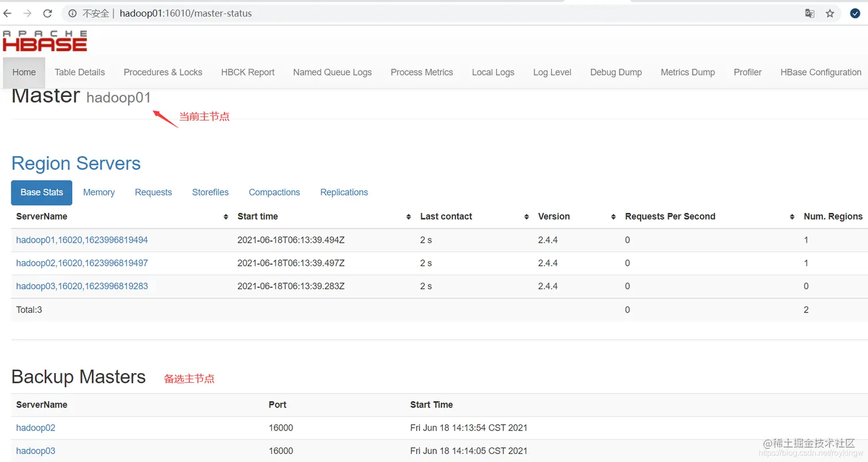868x462 pixels.
Task: Open Procedures & Locks page
Action: point(163,72)
